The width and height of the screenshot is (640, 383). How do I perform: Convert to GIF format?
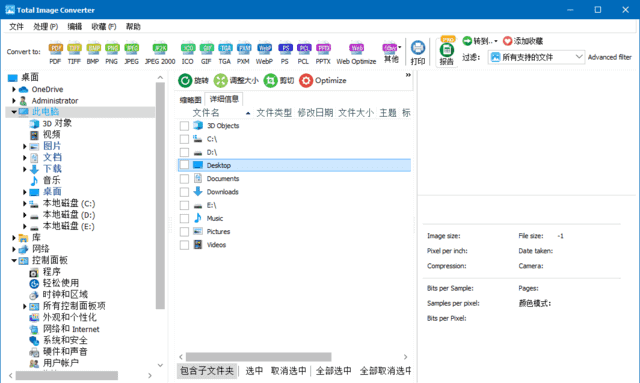coord(207,53)
